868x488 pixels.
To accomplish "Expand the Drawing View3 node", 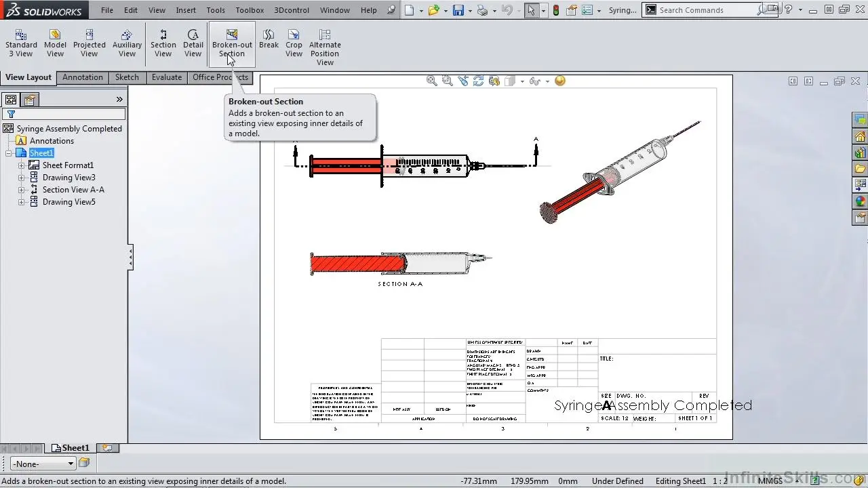I will click(x=22, y=178).
